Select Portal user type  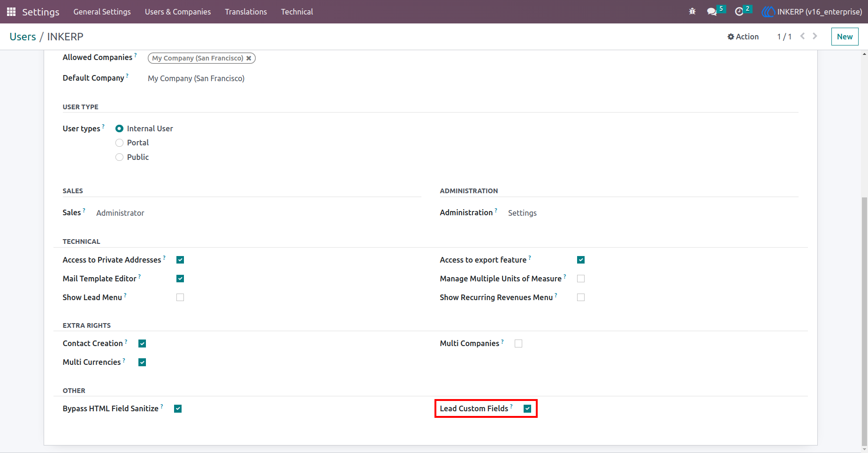point(119,143)
